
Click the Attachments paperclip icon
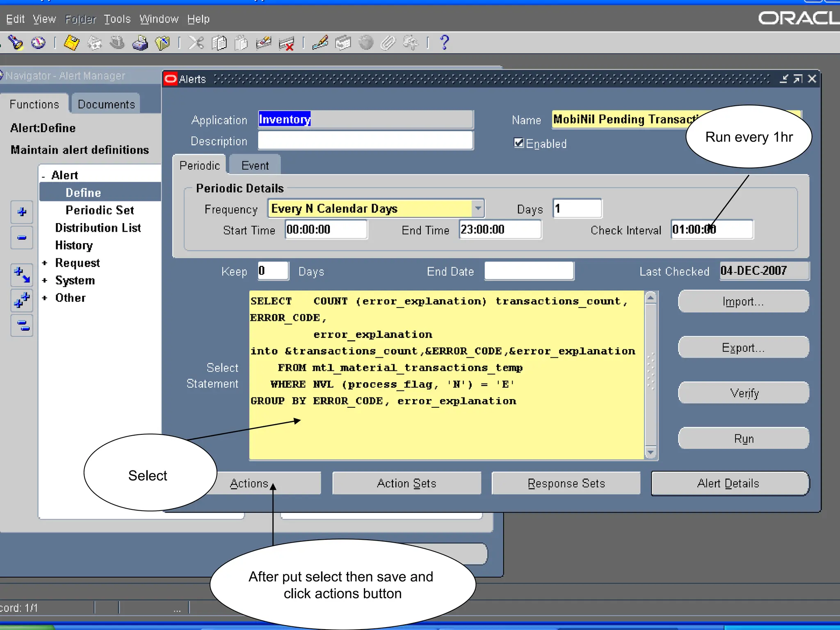tap(388, 43)
